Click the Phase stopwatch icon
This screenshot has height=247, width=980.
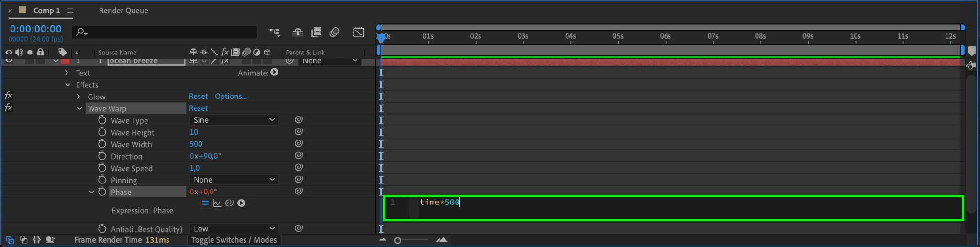point(102,192)
